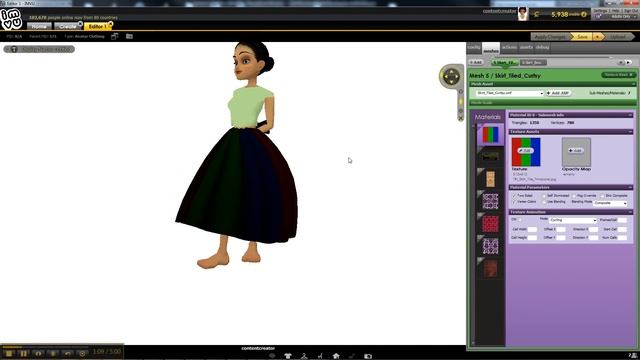Open the assets tab
Screen dimensions: 640x360
(x=526, y=48)
